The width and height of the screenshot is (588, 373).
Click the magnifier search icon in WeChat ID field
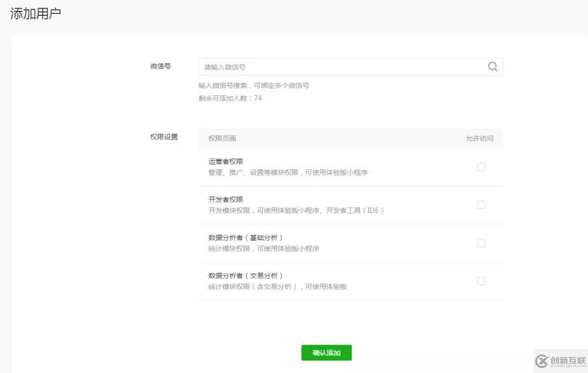[493, 66]
